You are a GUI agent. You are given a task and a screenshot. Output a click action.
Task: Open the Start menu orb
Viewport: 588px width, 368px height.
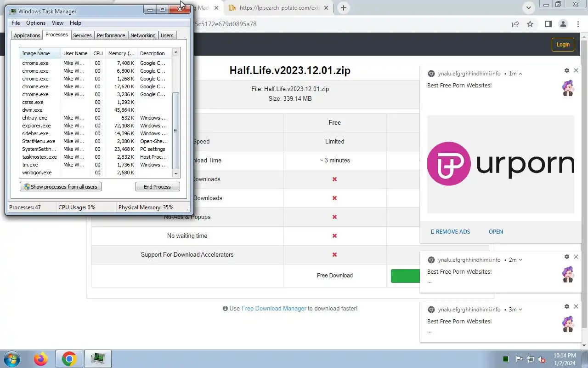pos(11,359)
